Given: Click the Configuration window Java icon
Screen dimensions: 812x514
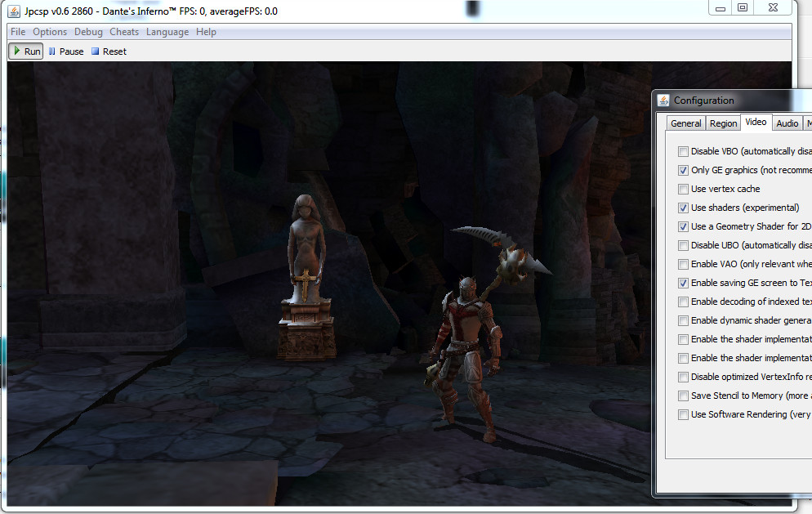Looking at the screenshot, I should pos(663,101).
